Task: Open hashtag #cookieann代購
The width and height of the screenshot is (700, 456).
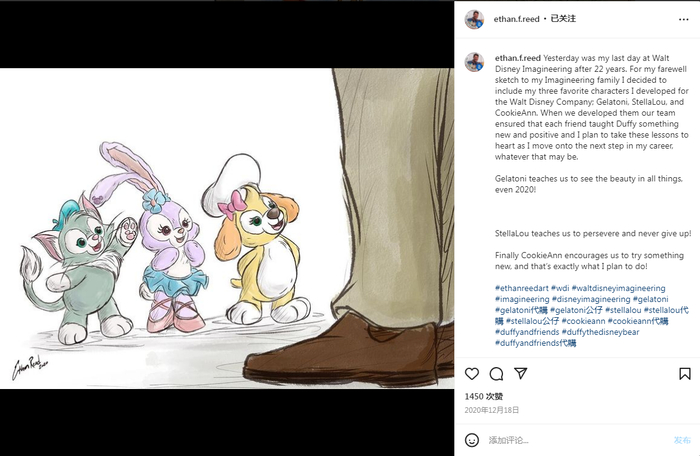Action: coord(638,321)
